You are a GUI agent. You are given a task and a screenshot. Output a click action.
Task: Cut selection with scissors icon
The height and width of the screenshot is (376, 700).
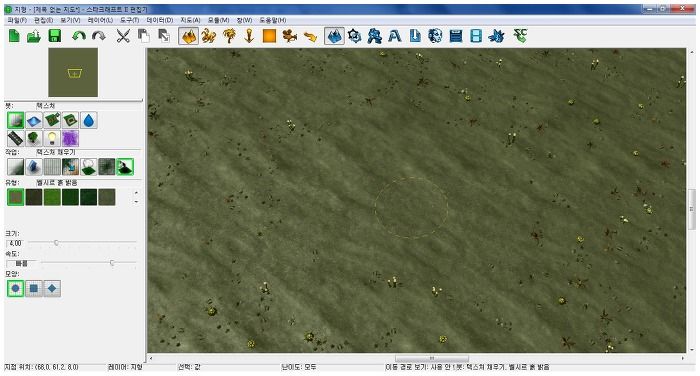[x=123, y=36]
